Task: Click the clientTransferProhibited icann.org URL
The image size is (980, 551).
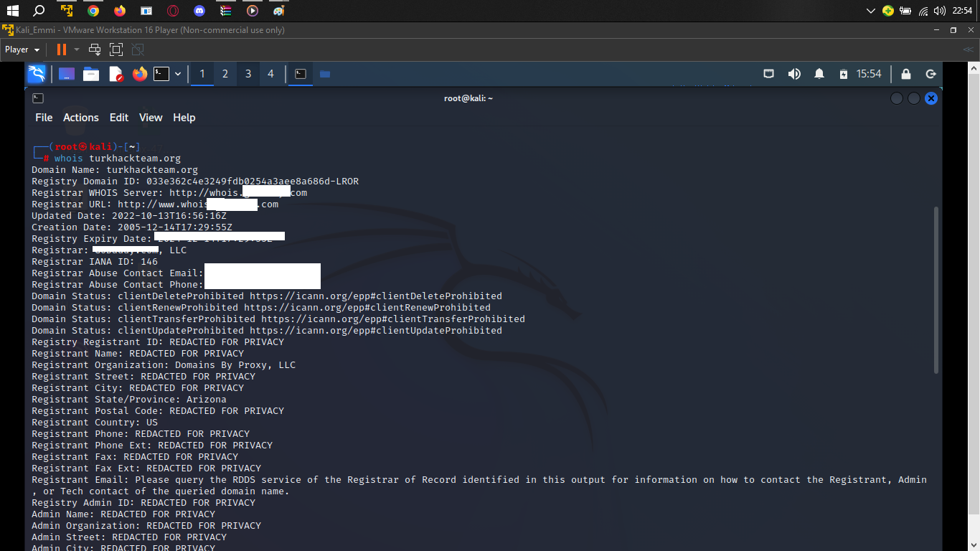Action: [393, 319]
